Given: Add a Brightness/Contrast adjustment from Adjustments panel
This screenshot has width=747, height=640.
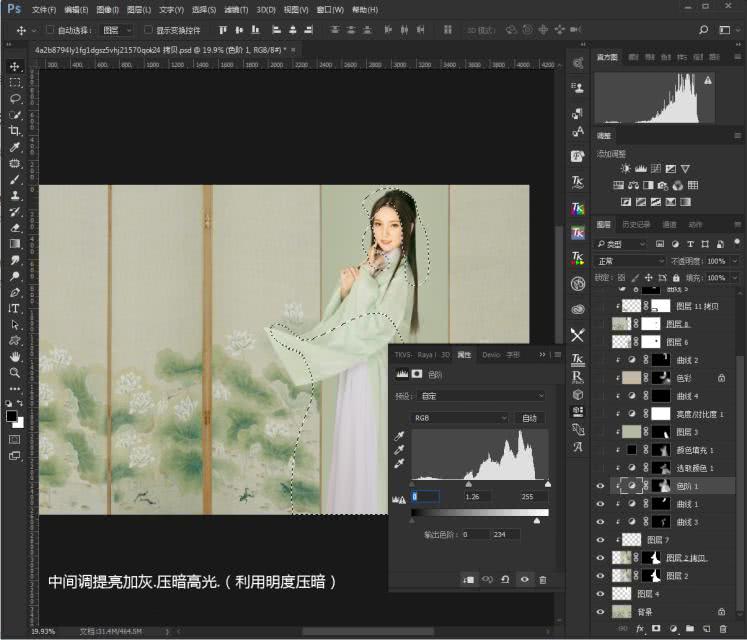Looking at the screenshot, I should tap(625, 169).
